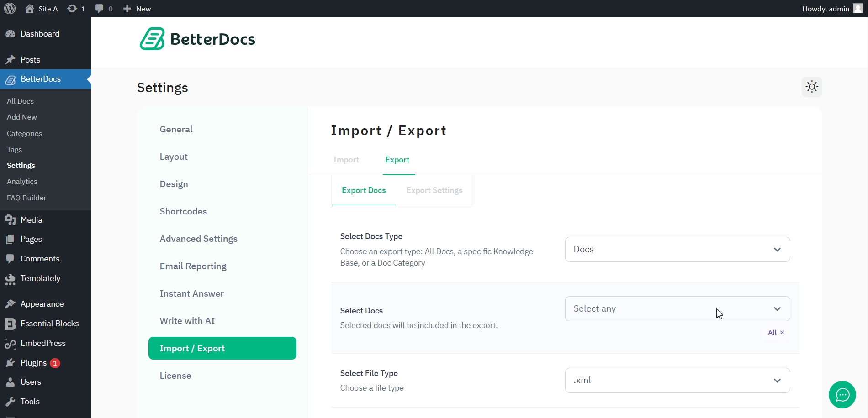Open the License settings section
The height and width of the screenshot is (418, 868).
pyautogui.click(x=175, y=375)
